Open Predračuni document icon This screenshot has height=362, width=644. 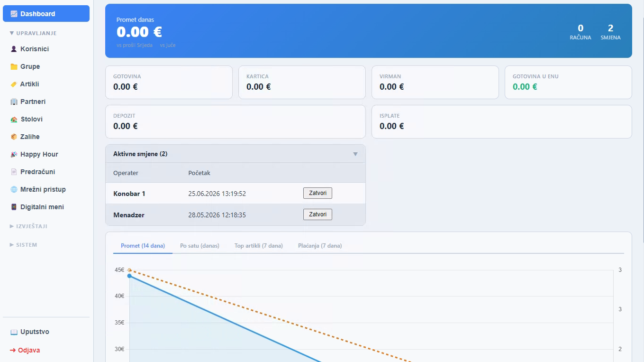click(14, 172)
